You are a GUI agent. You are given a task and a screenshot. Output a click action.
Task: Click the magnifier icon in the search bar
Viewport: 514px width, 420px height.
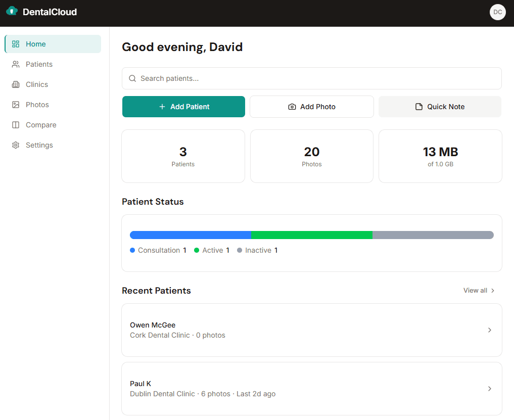(132, 78)
